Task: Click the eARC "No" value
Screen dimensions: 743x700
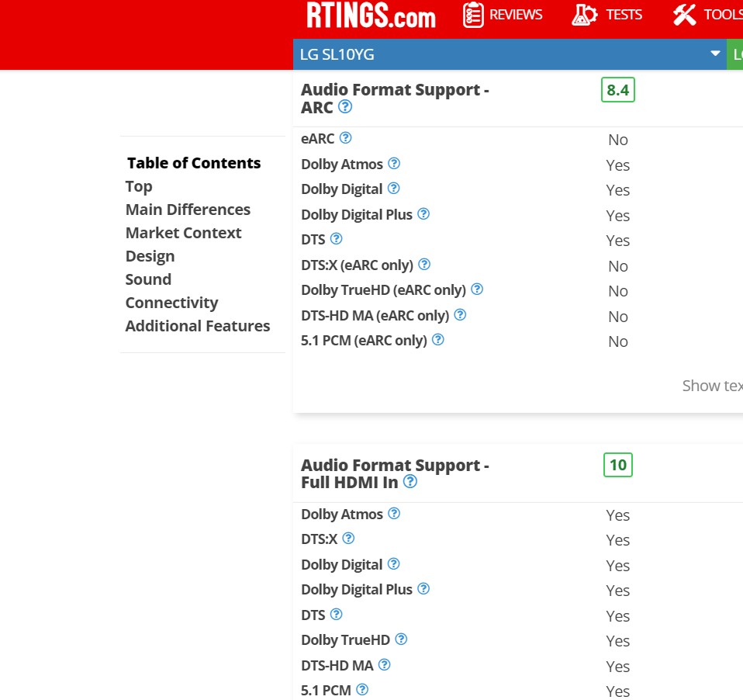Action: (x=618, y=140)
